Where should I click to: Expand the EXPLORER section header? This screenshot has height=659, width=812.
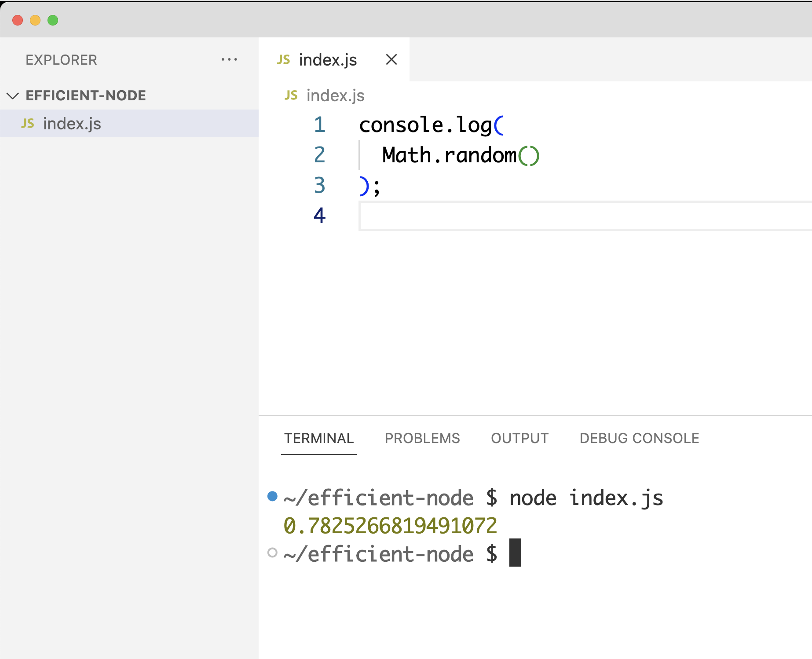click(62, 60)
